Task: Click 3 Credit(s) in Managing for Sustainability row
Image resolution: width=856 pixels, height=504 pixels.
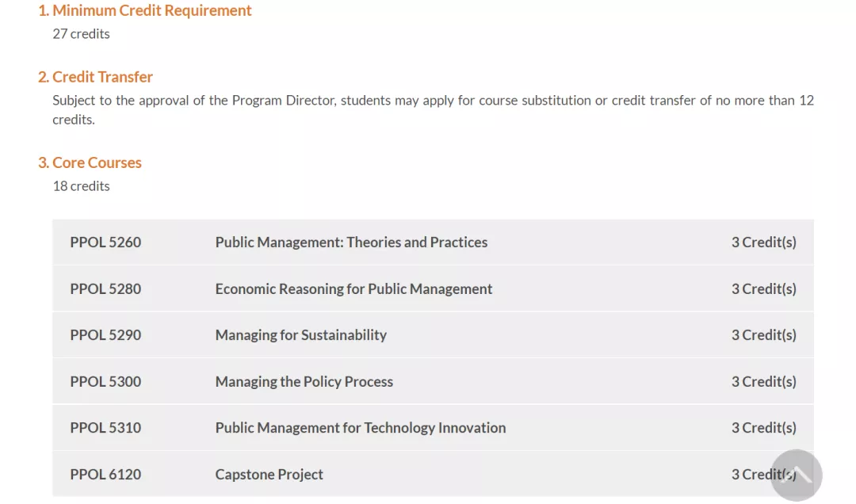Action: pos(763,335)
